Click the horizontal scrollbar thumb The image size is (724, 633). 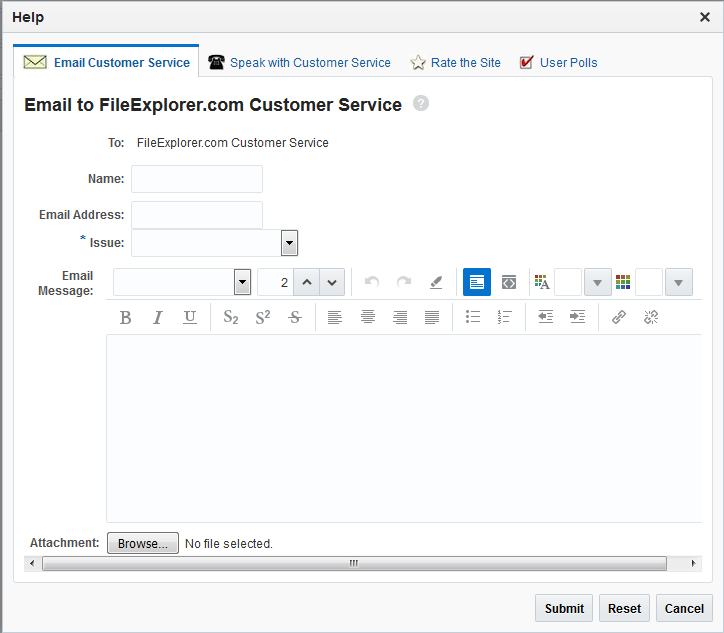tap(354, 563)
